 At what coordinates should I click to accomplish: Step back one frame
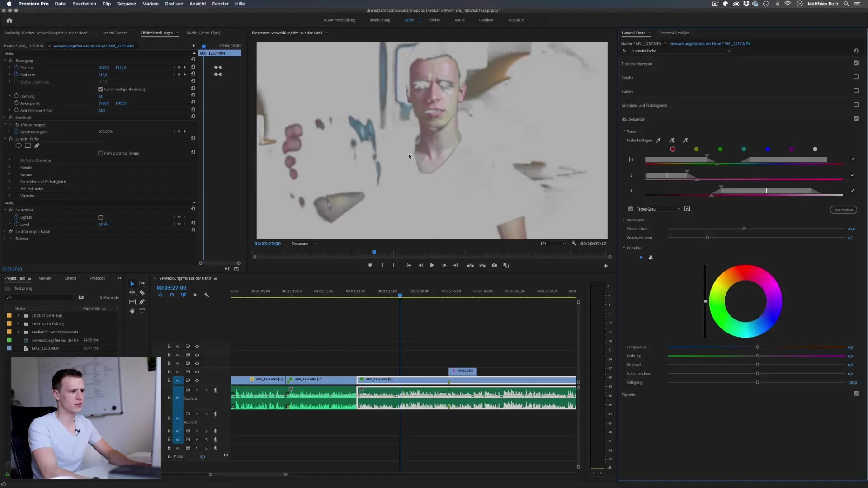pos(420,265)
